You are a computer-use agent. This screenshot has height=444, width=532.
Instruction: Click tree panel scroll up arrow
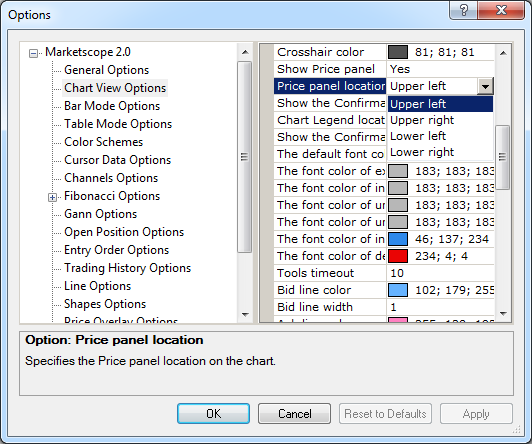coord(245,52)
